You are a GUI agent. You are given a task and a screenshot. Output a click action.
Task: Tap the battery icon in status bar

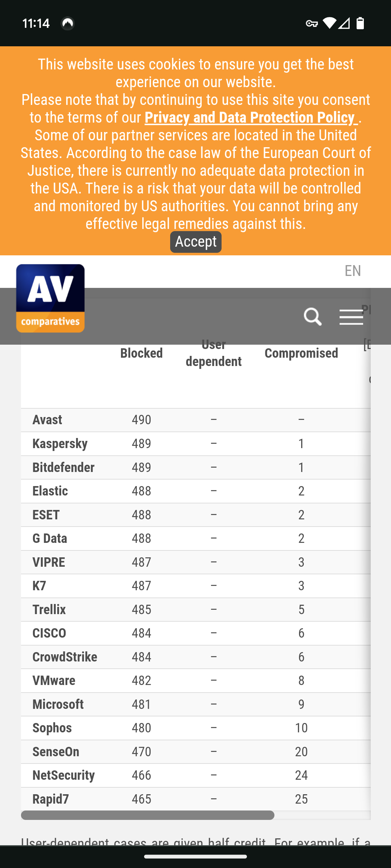tap(360, 23)
